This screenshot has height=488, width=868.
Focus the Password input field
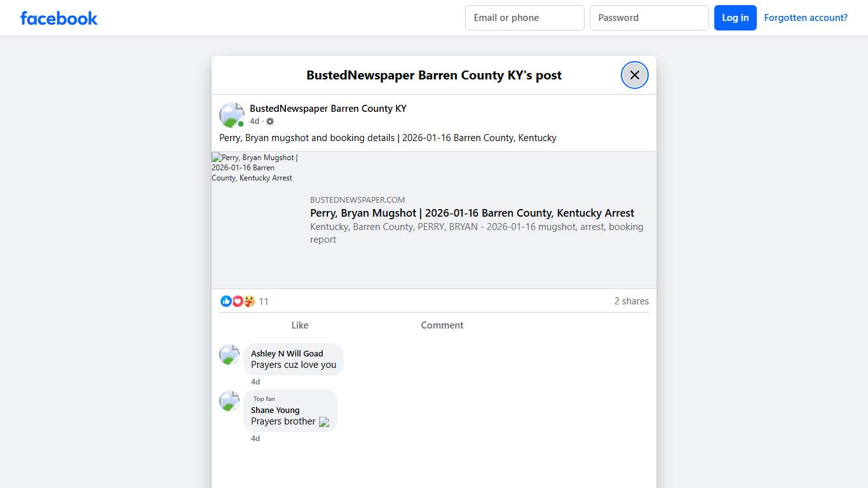[649, 18]
